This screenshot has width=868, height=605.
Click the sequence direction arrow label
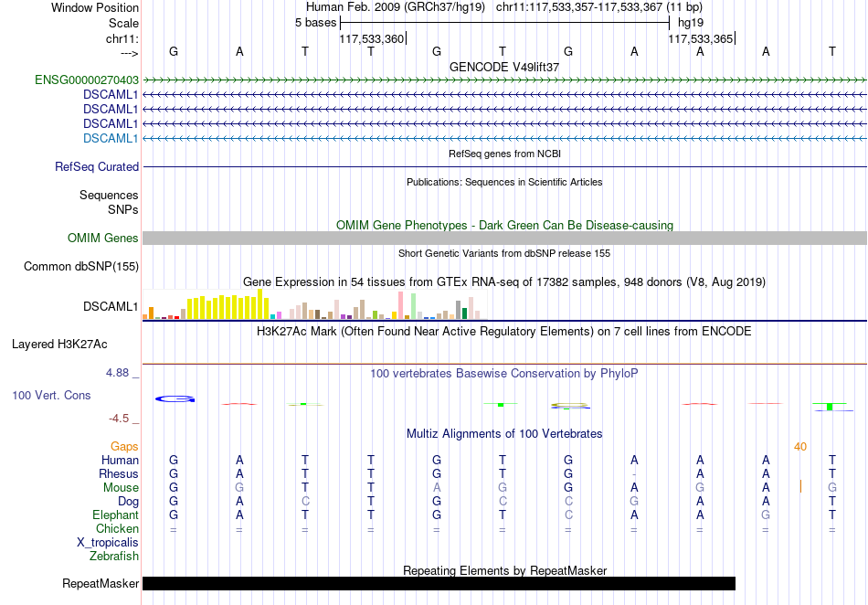(129, 53)
